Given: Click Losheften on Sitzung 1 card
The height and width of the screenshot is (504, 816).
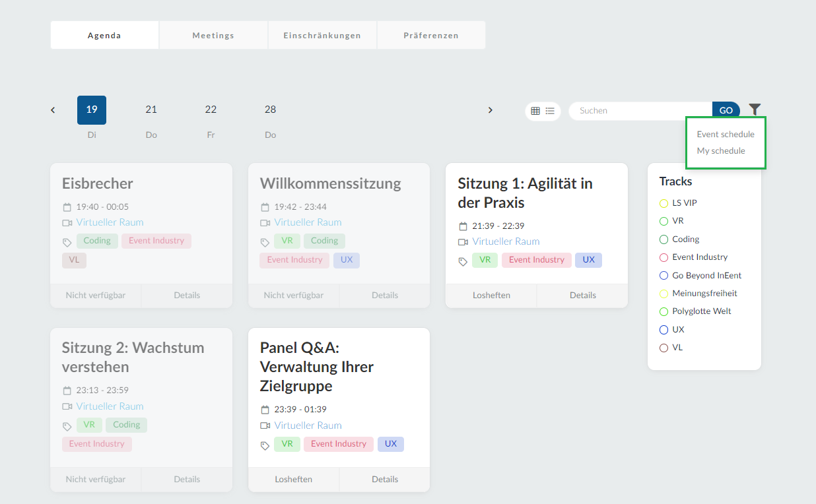Looking at the screenshot, I should (x=491, y=296).
